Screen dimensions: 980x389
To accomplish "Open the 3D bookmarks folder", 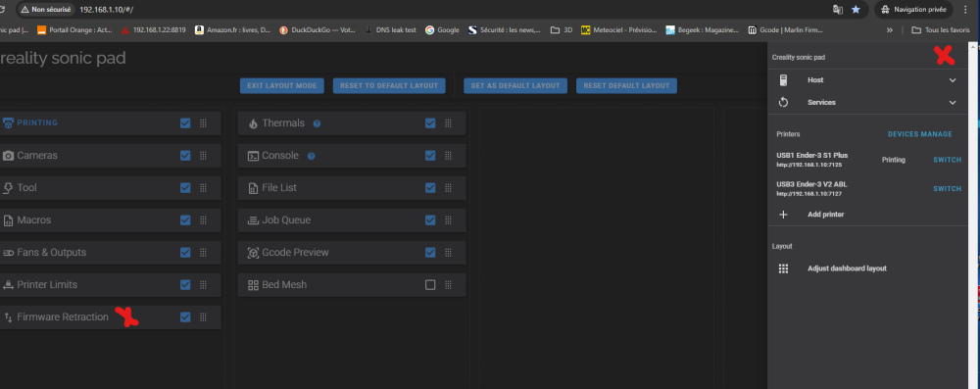I will [562, 29].
